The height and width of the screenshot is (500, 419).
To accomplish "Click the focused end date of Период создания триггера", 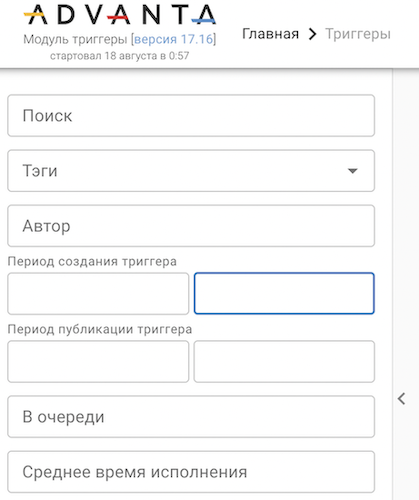I will (284, 293).
